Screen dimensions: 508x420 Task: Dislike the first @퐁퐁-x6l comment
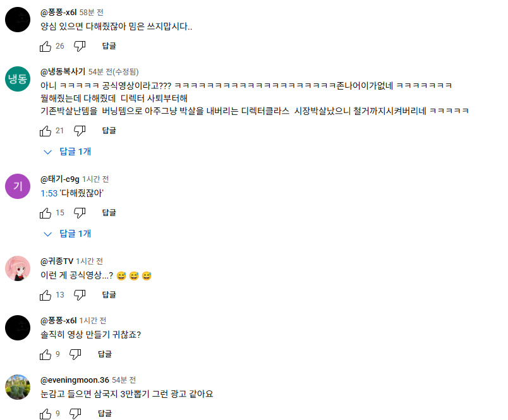click(x=80, y=46)
